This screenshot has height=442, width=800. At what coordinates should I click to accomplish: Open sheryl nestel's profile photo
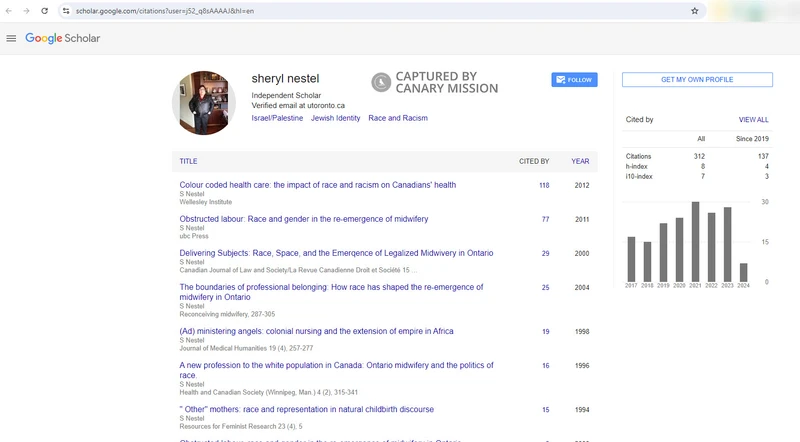[x=204, y=103]
